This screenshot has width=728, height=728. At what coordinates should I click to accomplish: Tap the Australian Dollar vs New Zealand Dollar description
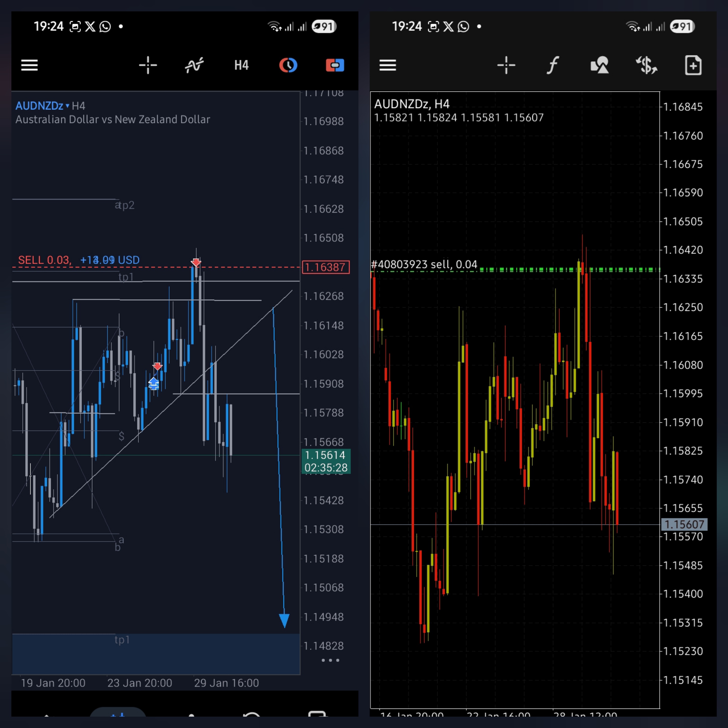coord(113,120)
